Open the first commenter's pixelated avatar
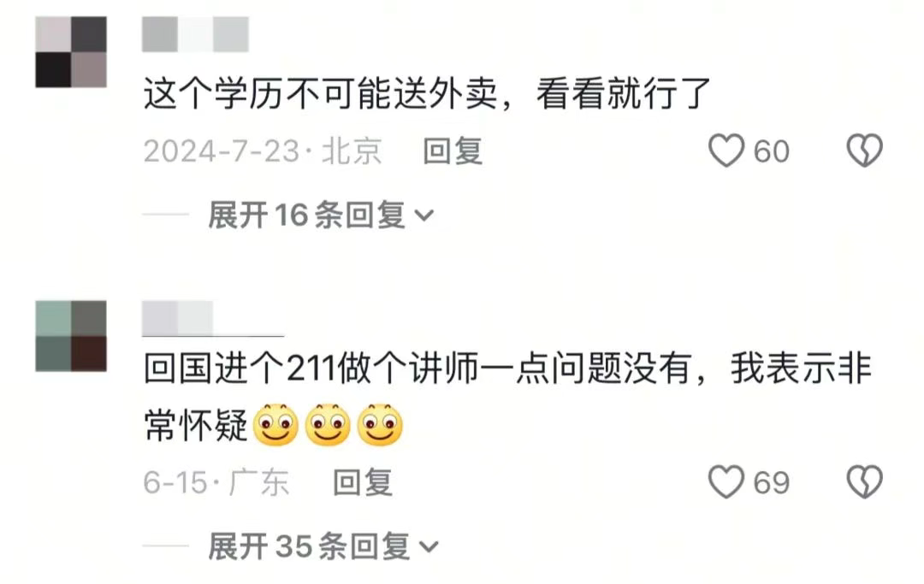The image size is (924, 584). click(71, 52)
